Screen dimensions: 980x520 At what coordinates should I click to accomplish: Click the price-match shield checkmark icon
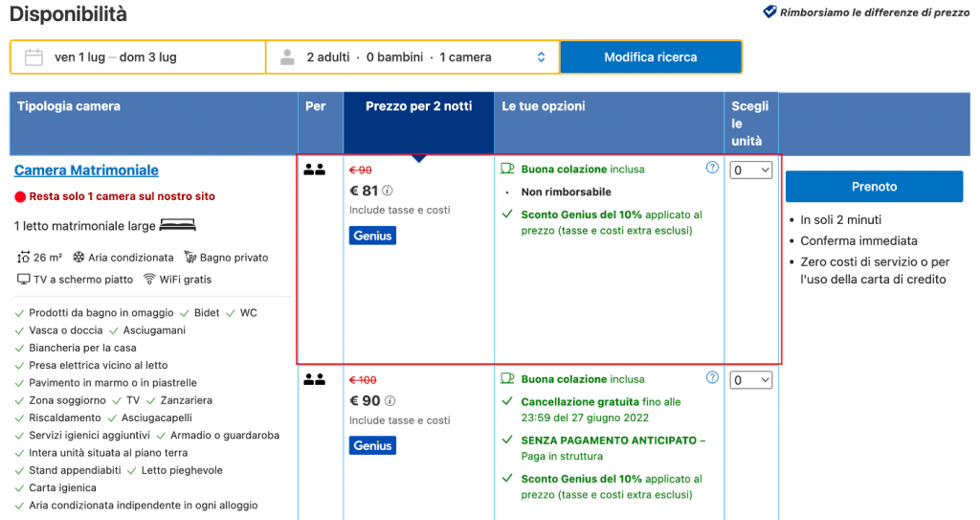(x=769, y=12)
